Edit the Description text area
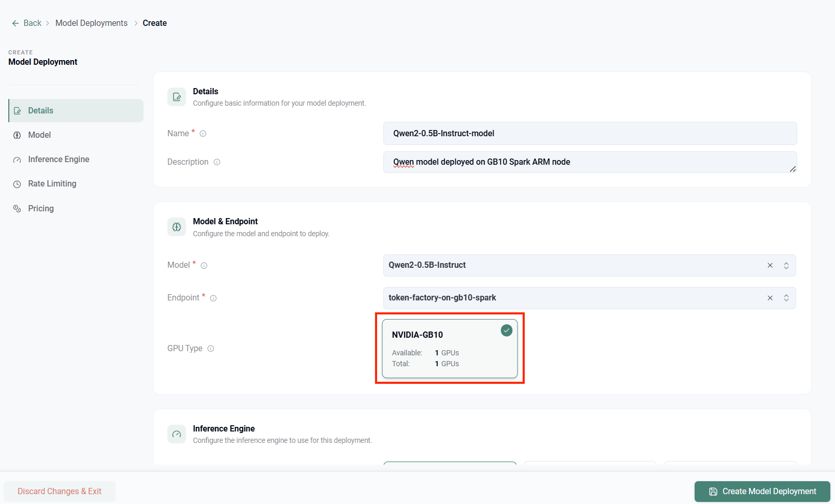Screen dimensions: 835x504 [590, 162]
